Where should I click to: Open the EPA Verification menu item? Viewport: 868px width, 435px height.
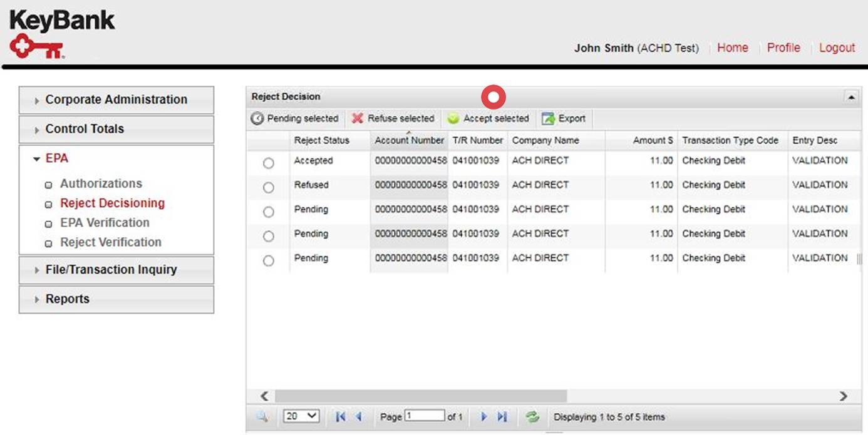point(105,223)
